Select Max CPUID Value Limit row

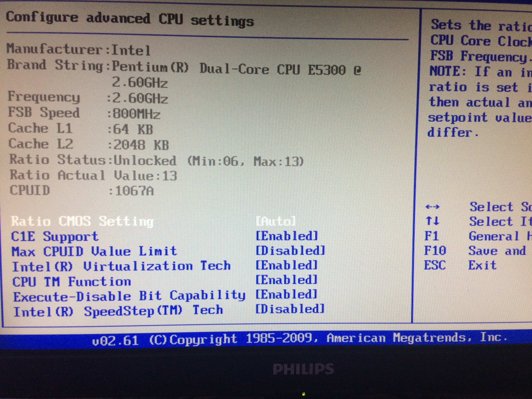(x=94, y=251)
